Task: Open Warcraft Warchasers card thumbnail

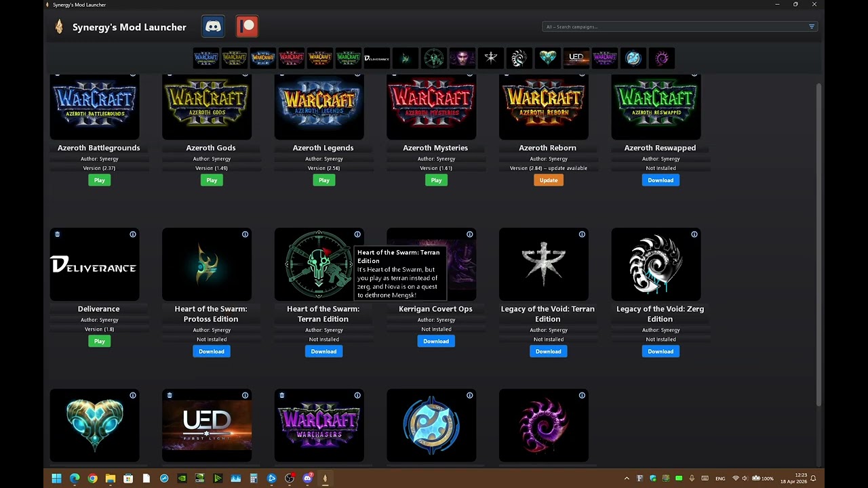Action: point(319,426)
